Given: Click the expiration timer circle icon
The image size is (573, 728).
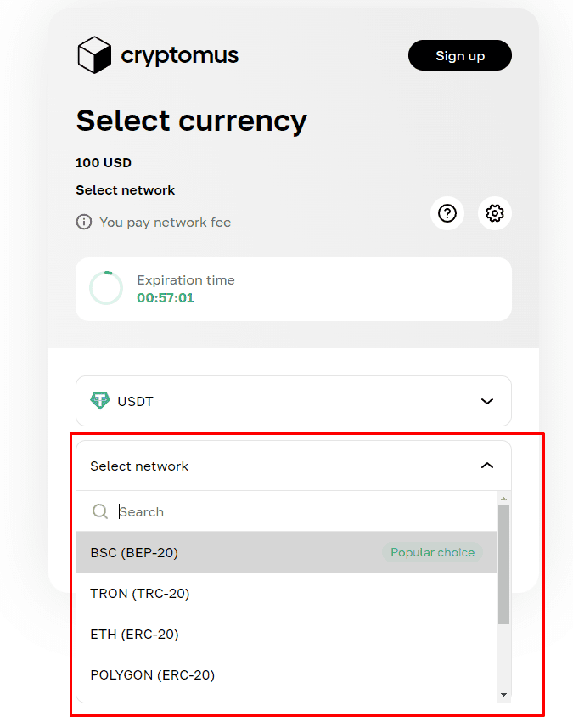Looking at the screenshot, I should (x=106, y=289).
